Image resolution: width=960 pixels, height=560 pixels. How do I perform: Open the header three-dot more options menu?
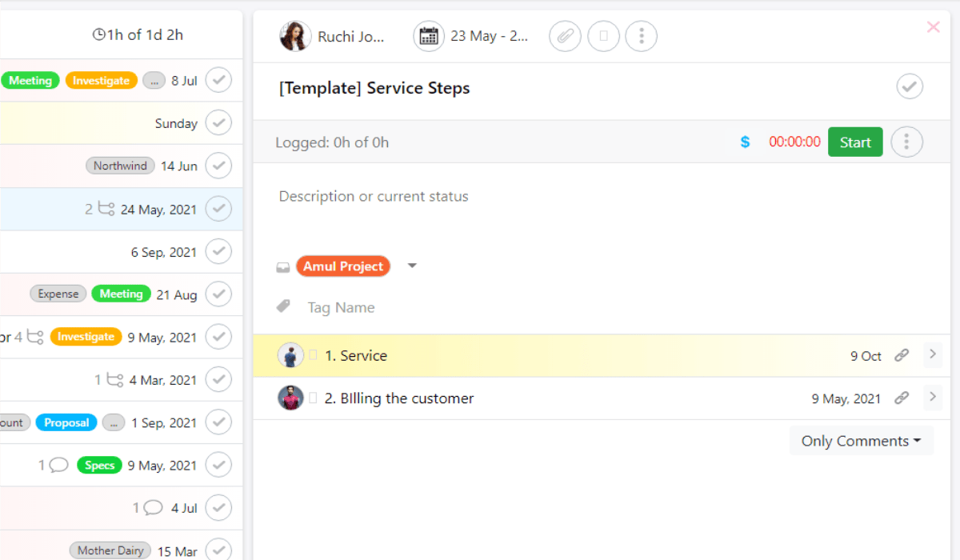pyautogui.click(x=641, y=36)
